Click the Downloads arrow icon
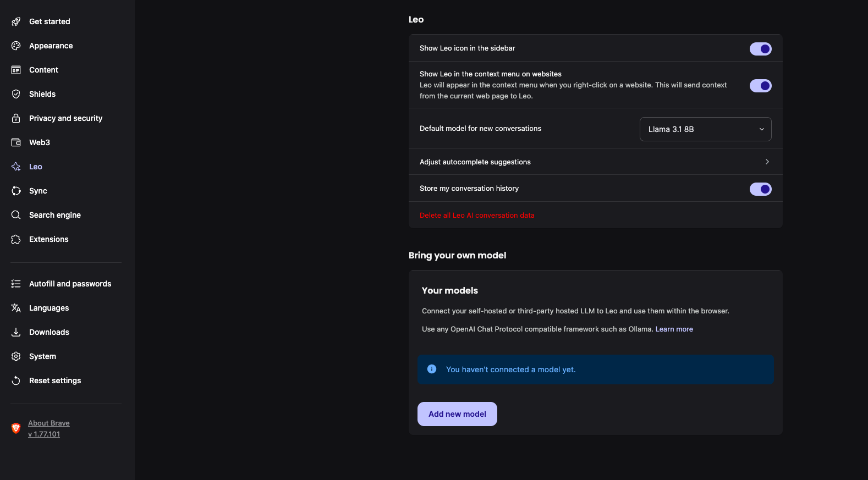Viewport: 868px width, 480px height. point(16,332)
